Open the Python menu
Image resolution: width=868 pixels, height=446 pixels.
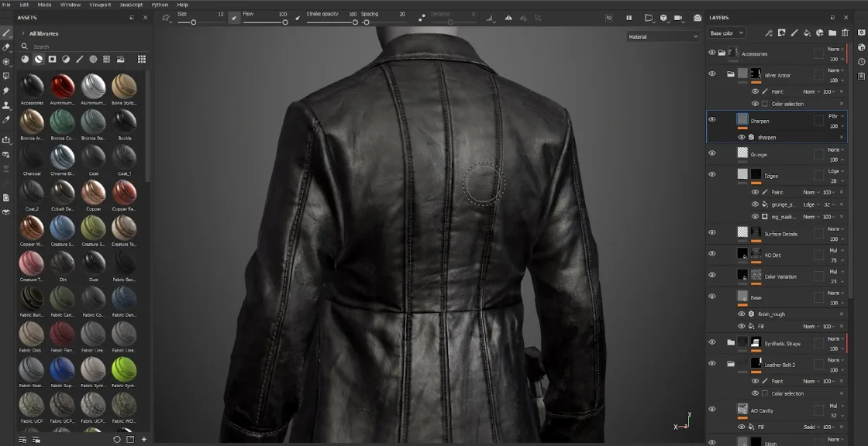(x=160, y=5)
